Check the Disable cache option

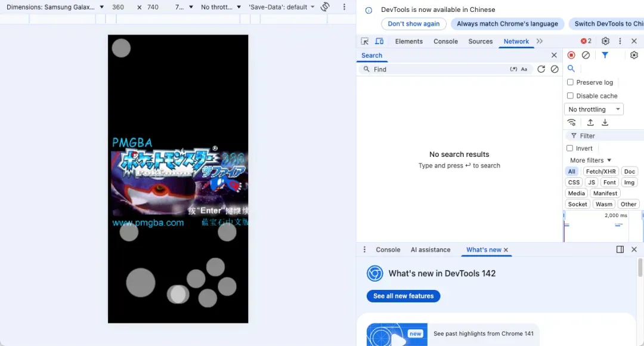coord(570,95)
